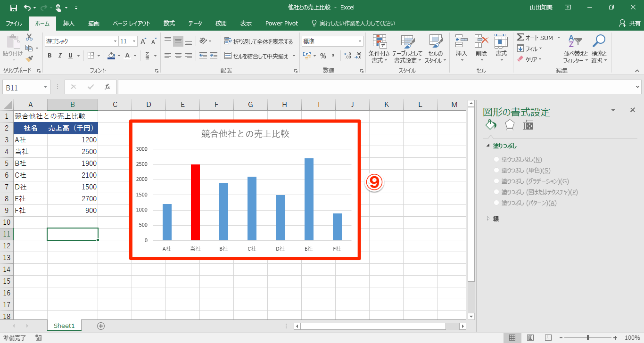Expand the 線 section

[x=488, y=219]
